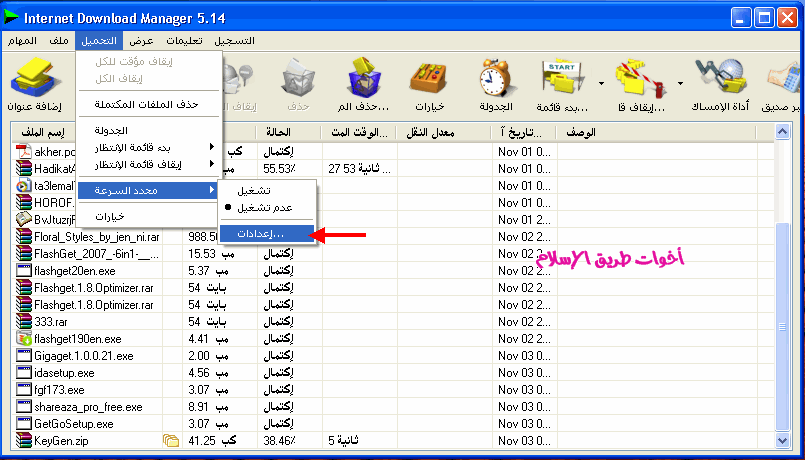
Task: Select the عدم تشغيل (turn off) speed limiter option
Action: (x=266, y=207)
